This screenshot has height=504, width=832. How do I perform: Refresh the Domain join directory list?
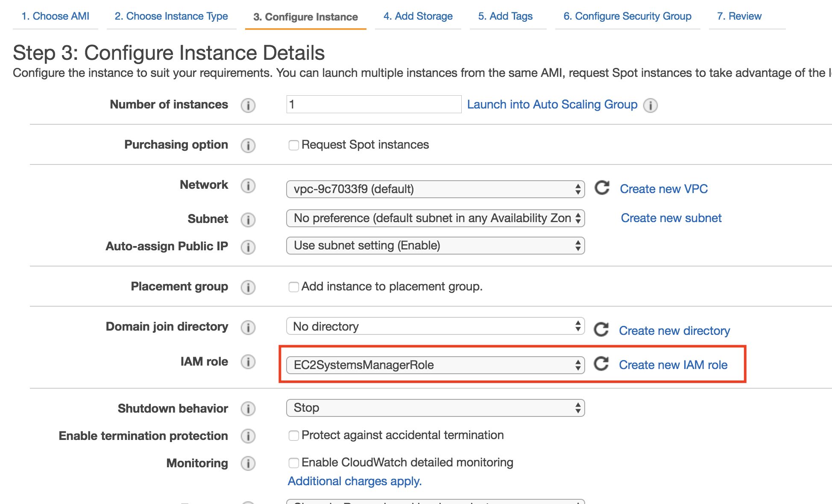click(x=601, y=329)
